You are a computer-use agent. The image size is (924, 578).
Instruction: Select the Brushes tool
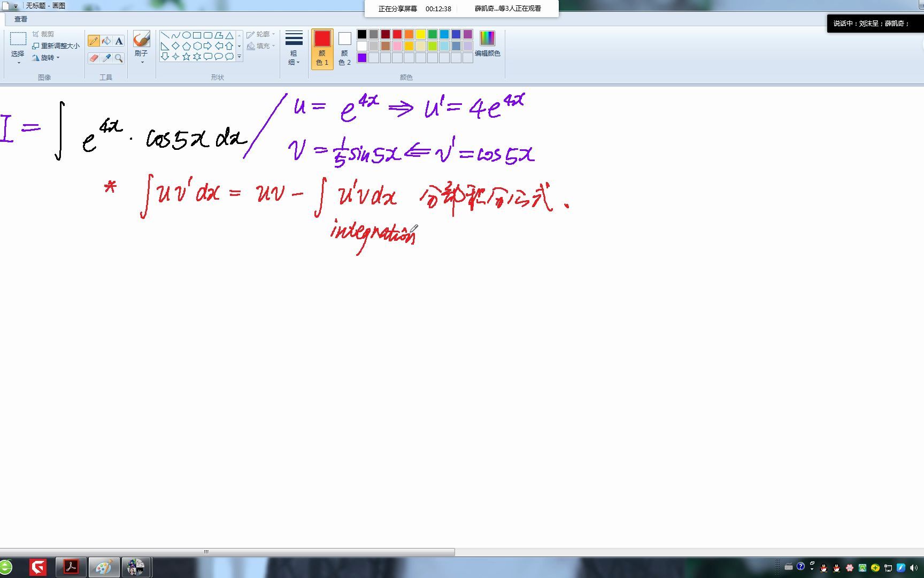(x=141, y=39)
